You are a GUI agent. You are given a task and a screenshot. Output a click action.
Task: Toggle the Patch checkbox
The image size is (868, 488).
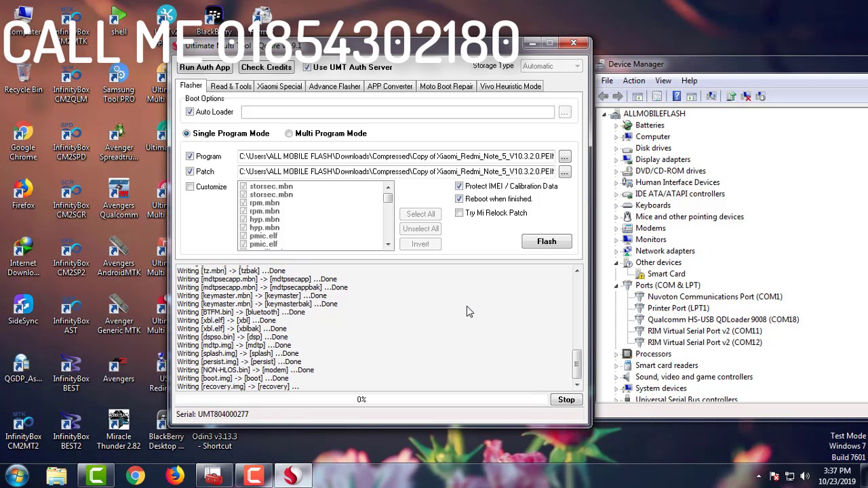pyautogui.click(x=190, y=171)
